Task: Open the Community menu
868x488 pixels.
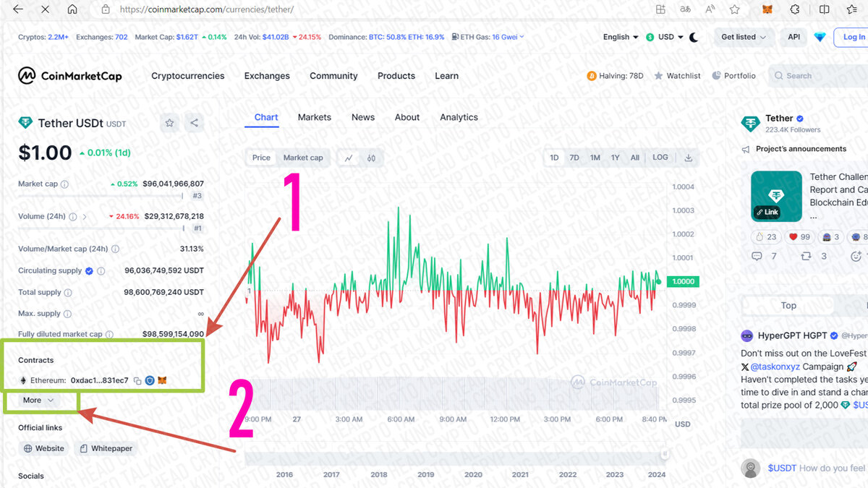Action: point(333,76)
